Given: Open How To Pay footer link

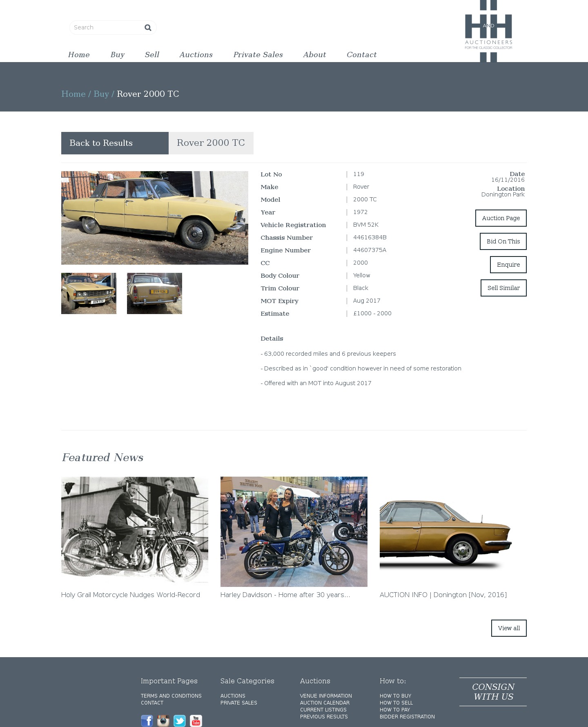Looking at the screenshot, I should pyautogui.click(x=395, y=710).
